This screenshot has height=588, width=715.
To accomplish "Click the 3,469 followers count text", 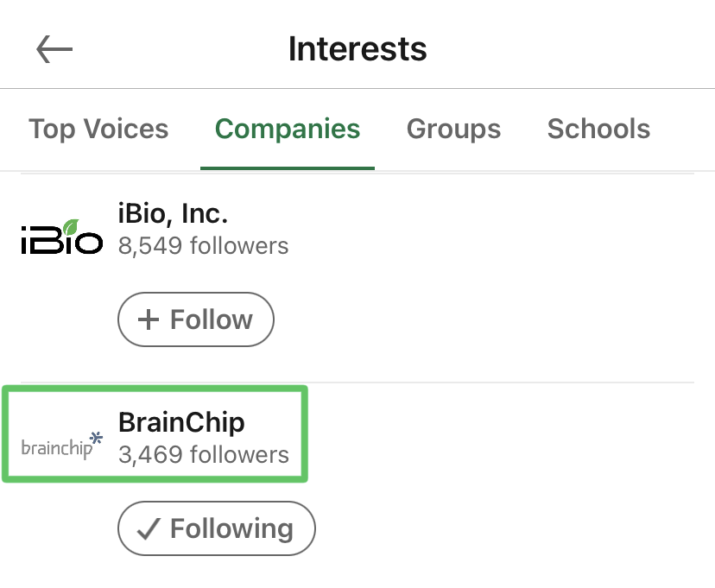I will tap(204, 455).
